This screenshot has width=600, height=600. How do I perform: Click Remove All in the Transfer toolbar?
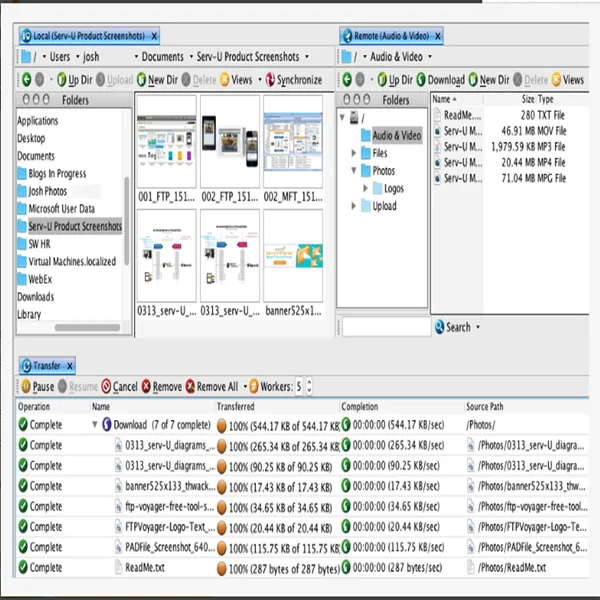[212, 386]
